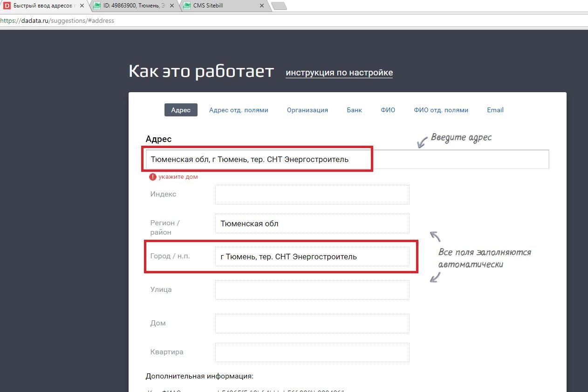Open the 'ID: 49863900, Тюмень' browser tab
Viewport: 588px width, 392px height.
coord(135,6)
